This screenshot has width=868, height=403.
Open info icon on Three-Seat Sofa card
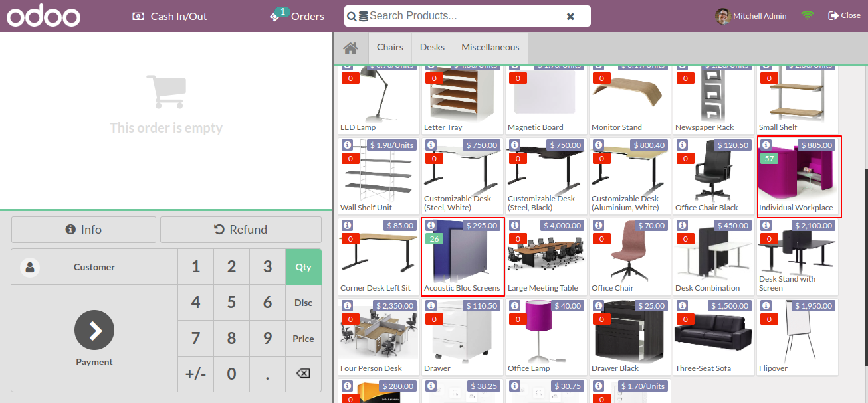682,305
